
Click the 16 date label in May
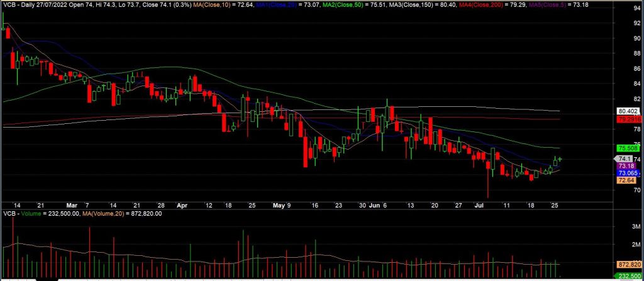click(315, 205)
